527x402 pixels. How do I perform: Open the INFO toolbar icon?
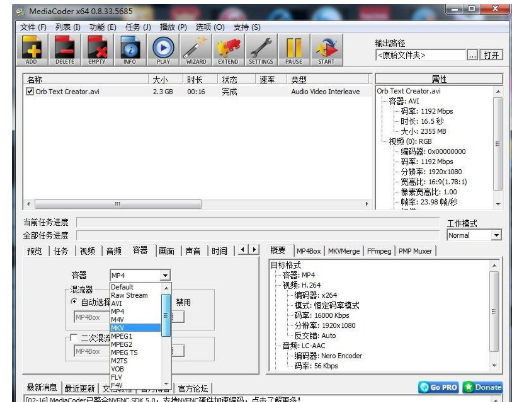tap(130, 50)
